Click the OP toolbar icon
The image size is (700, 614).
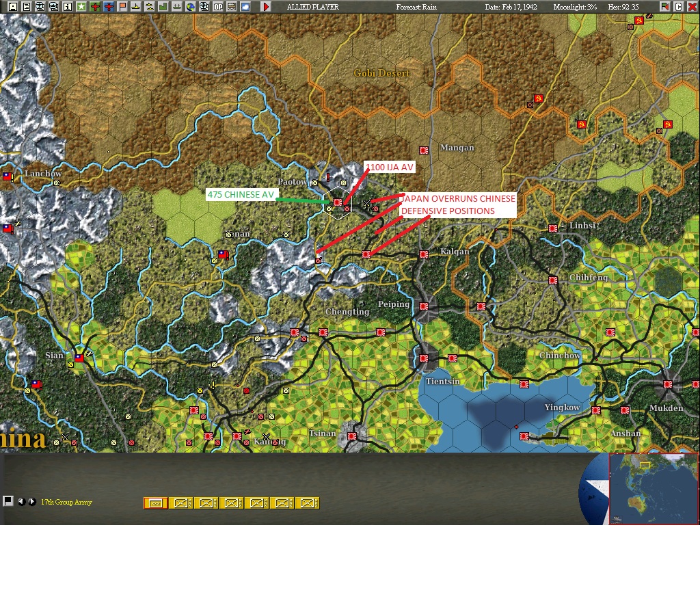click(x=218, y=7)
